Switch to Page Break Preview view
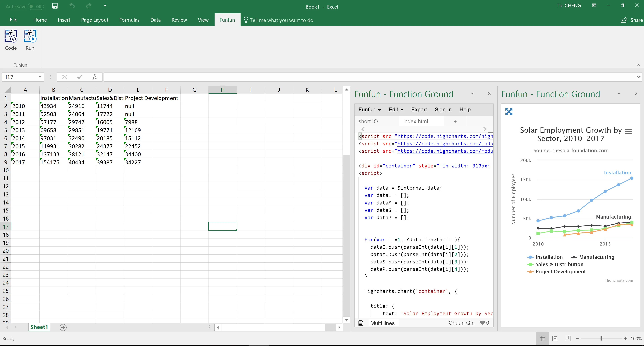This screenshot has height=346, width=644. click(568, 338)
